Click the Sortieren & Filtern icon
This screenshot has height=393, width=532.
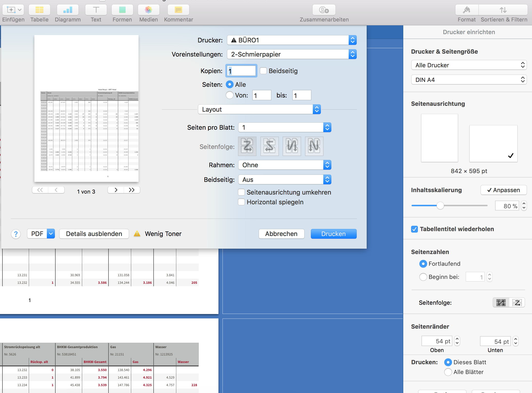pyautogui.click(x=503, y=10)
